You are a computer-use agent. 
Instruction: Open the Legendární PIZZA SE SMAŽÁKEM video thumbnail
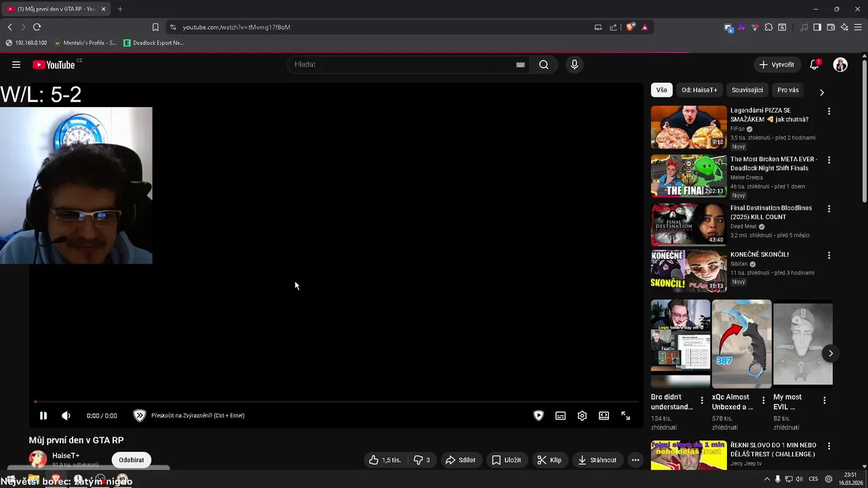click(x=688, y=127)
